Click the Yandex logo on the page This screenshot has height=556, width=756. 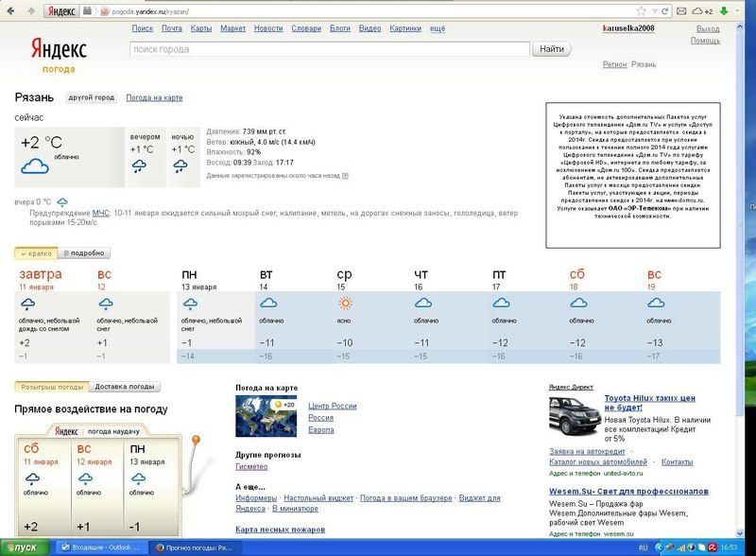point(59,49)
